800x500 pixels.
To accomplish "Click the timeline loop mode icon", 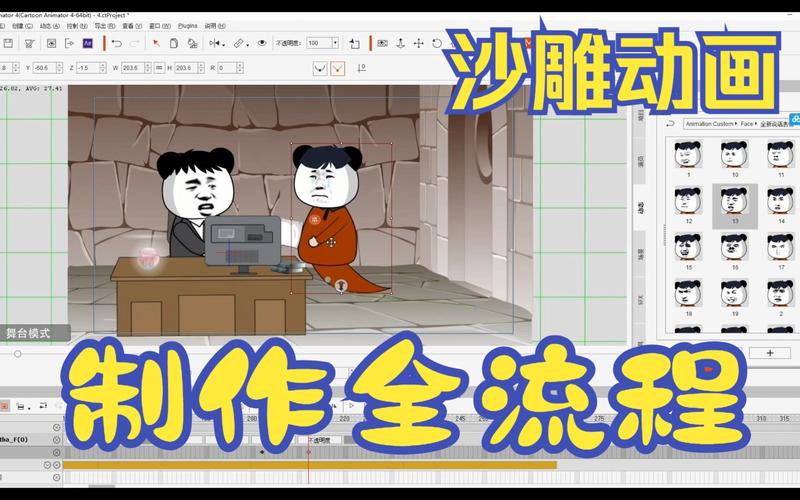I will [43, 406].
